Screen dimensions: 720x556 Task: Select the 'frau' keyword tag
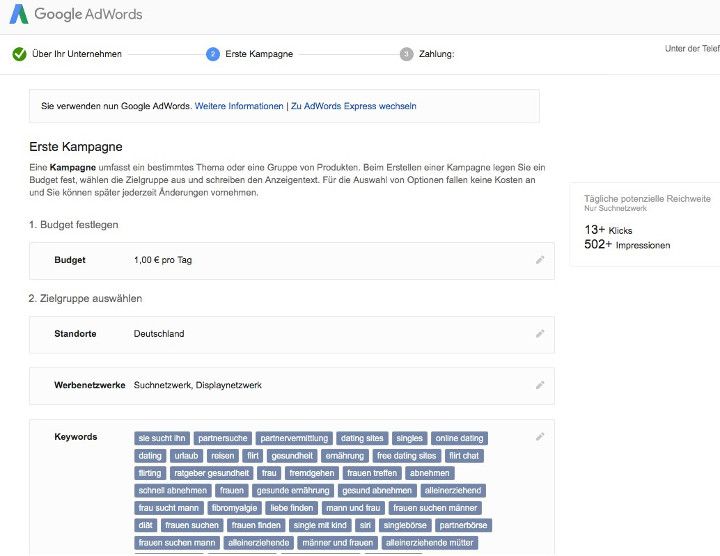(269, 473)
